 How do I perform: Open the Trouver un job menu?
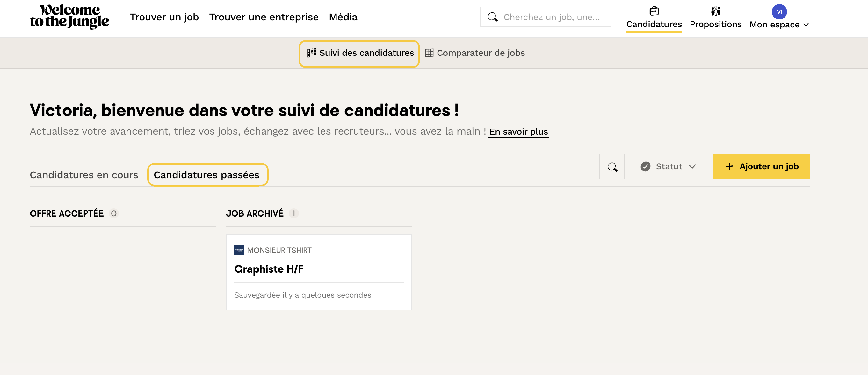[x=164, y=17]
